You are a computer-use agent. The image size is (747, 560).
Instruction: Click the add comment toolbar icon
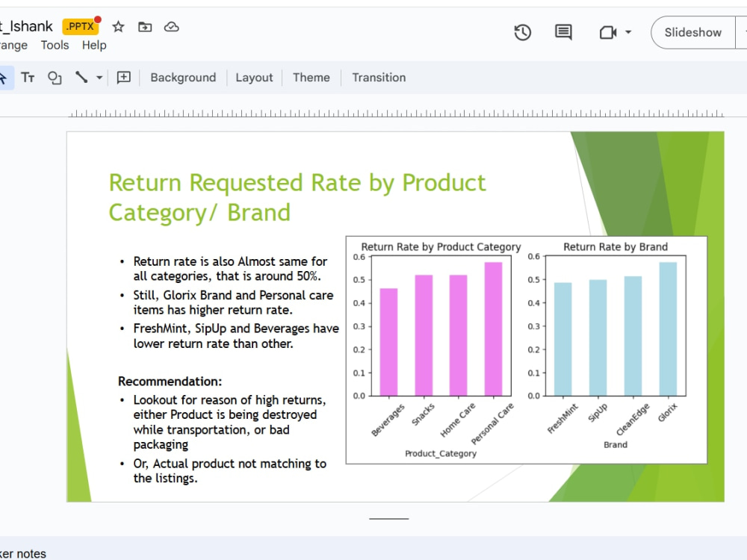pos(124,77)
